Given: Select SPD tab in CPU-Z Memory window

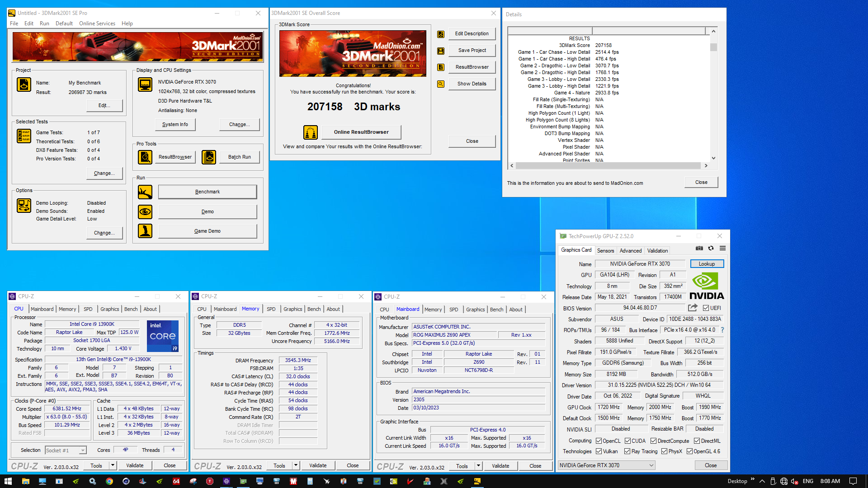Looking at the screenshot, I should [271, 310].
